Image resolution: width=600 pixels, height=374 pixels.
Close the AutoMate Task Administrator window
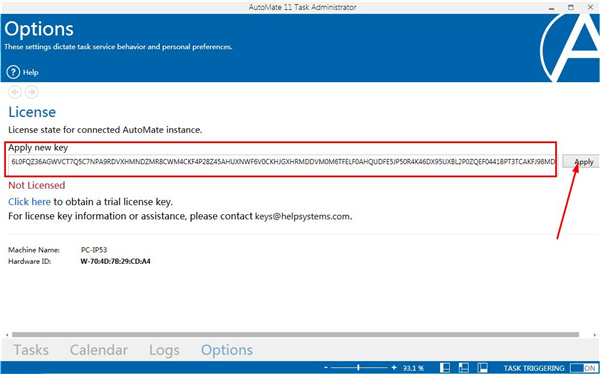point(590,7)
